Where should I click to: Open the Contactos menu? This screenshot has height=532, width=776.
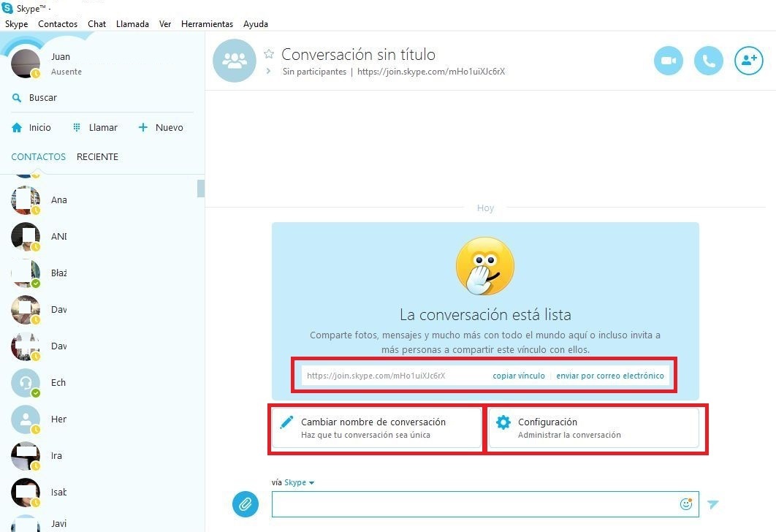tap(58, 24)
